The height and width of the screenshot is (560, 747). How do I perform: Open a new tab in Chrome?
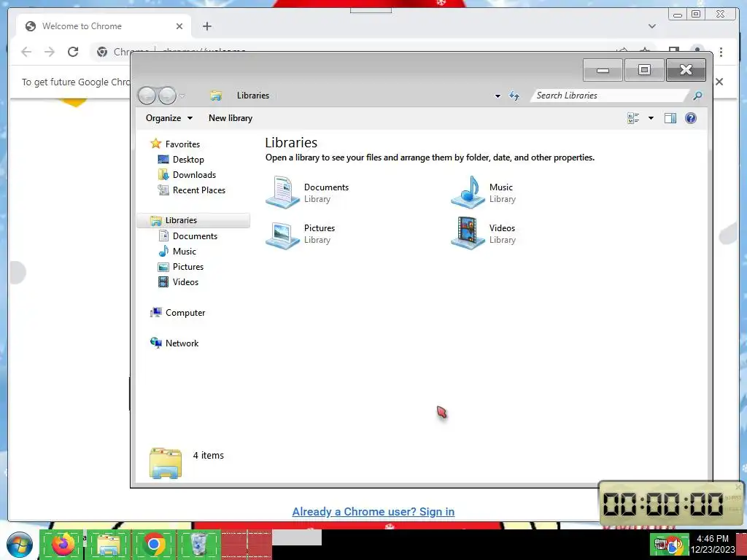206,26
